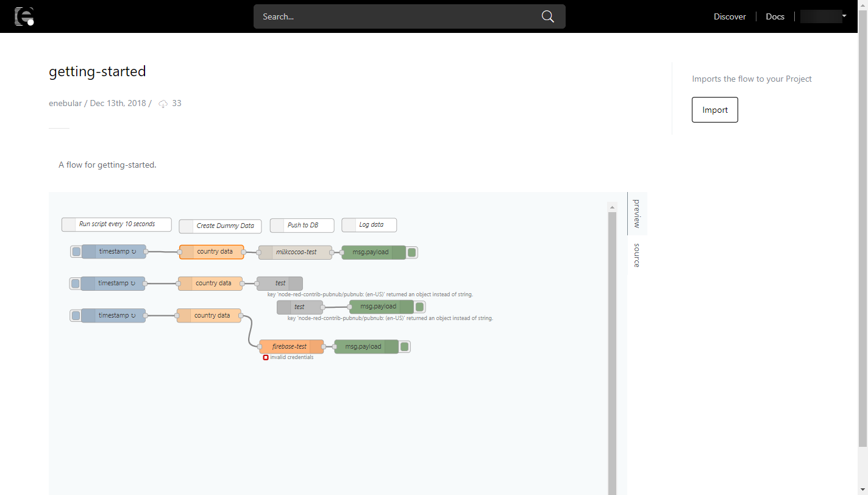Select the grey test node in the second row
868x495 pixels.
coord(280,283)
